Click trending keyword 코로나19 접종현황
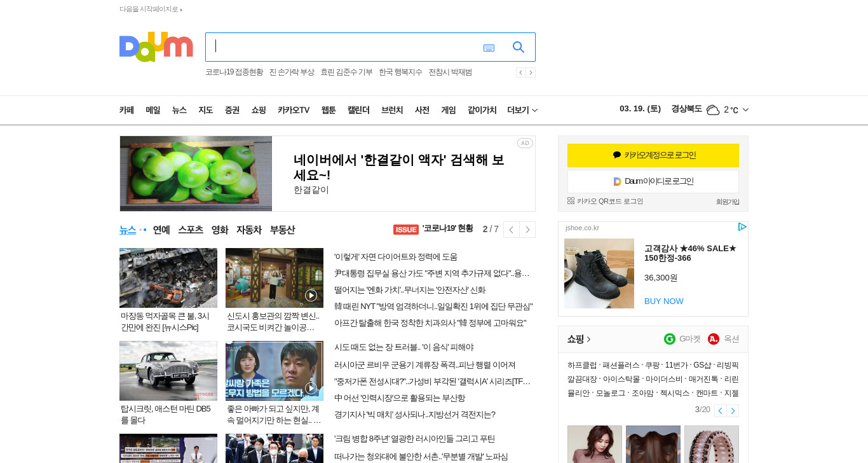This screenshot has width=868, height=463. (234, 73)
